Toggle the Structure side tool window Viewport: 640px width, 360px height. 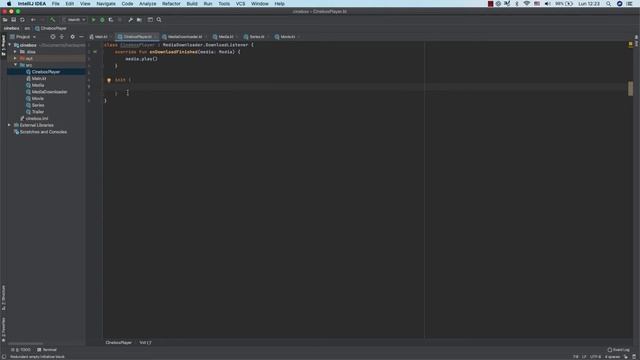pyautogui.click(x=4, y=298)
